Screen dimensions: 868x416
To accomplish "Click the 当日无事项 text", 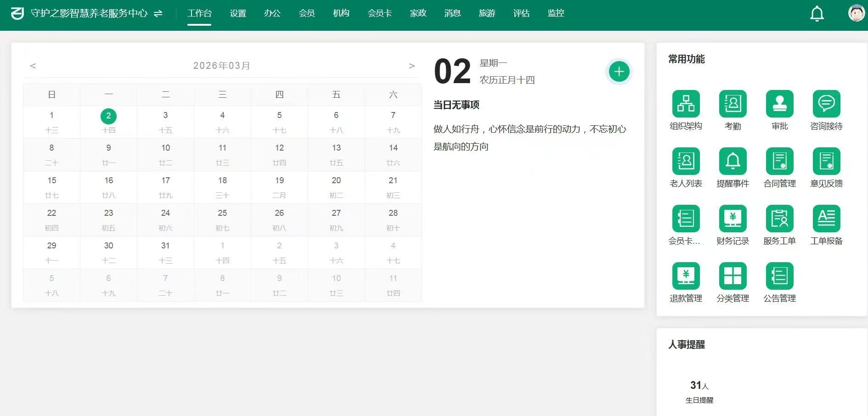I will click(456, 105).
